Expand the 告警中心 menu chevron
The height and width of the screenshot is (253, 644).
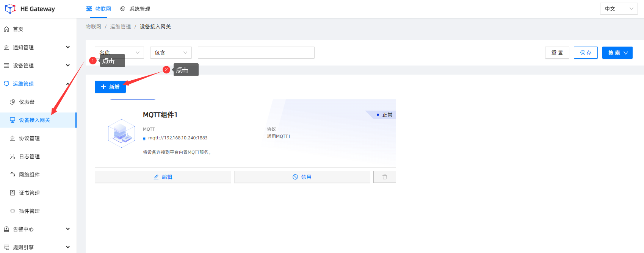pos(68,229)
